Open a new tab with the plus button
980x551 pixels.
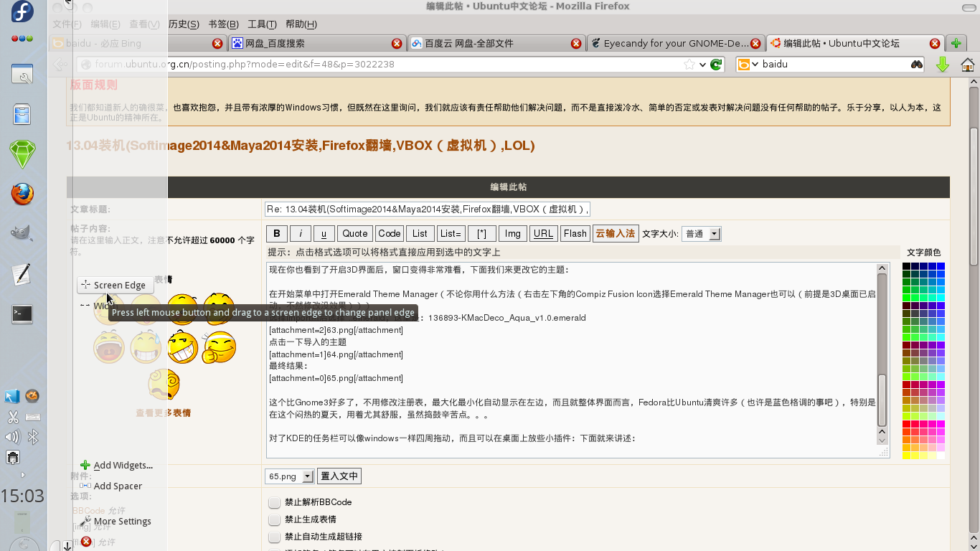955,43
